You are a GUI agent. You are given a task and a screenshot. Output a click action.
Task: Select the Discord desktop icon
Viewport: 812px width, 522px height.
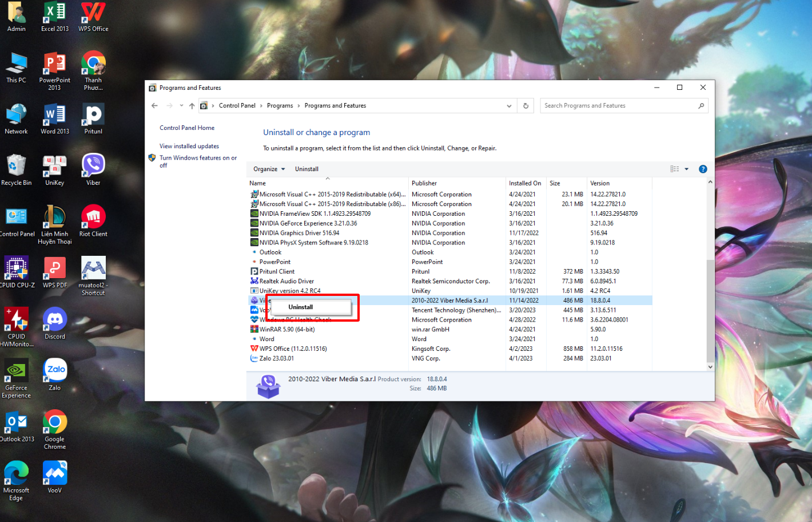[55, 324]
